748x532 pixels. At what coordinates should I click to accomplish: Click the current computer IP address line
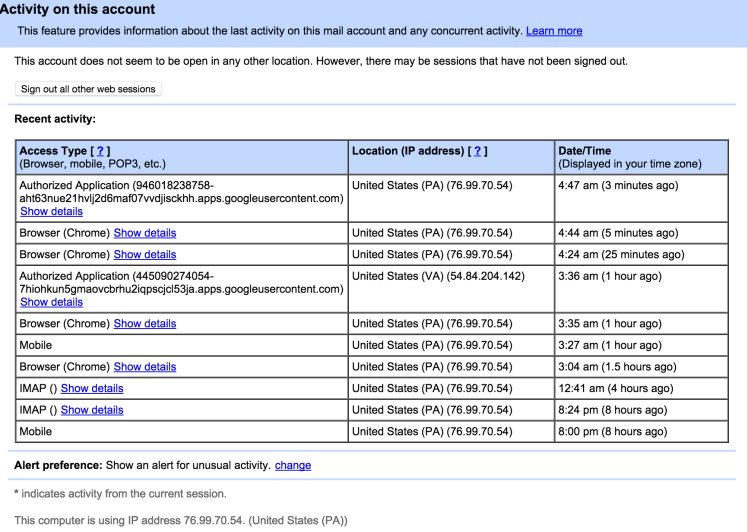(x=180, y=520)
